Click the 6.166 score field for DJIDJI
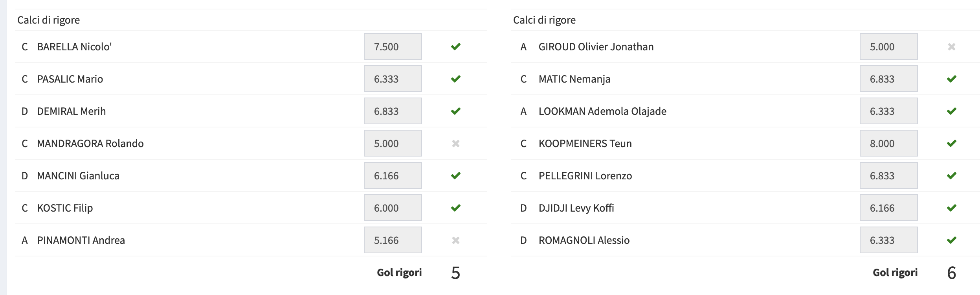Viewport: 980px width, 295px height. pos(889,208)
